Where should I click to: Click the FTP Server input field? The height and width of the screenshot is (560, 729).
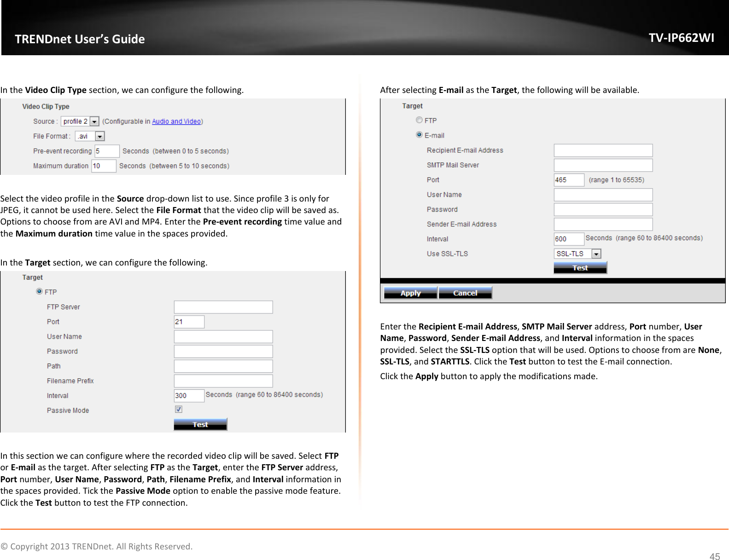click(x=223, y=307)
